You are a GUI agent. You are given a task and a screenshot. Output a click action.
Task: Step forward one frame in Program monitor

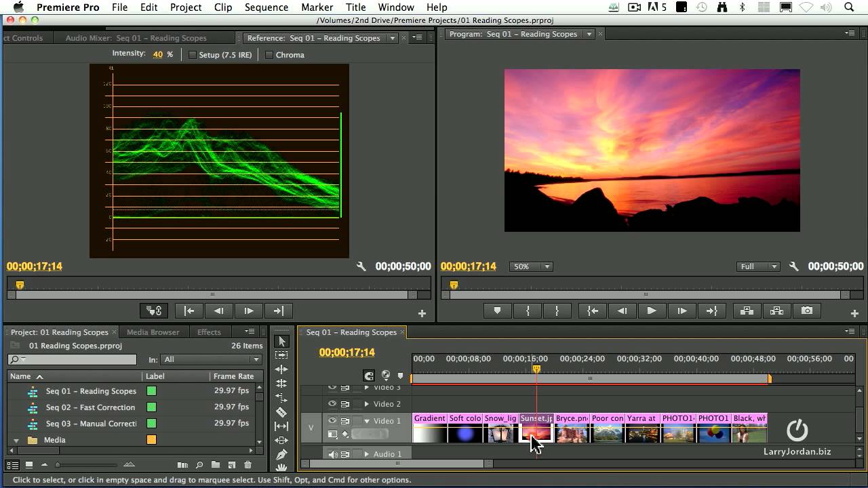pyautogui.click(x=682, y=310)
